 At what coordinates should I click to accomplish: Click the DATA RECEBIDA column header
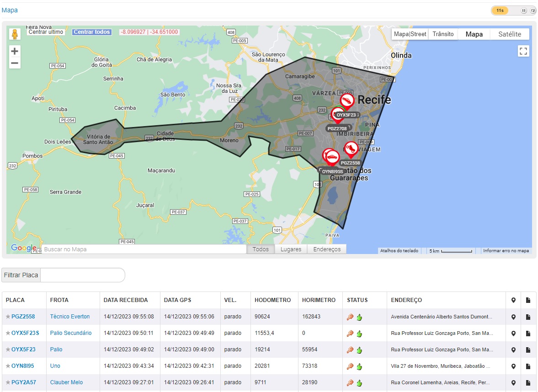[126, 300]
